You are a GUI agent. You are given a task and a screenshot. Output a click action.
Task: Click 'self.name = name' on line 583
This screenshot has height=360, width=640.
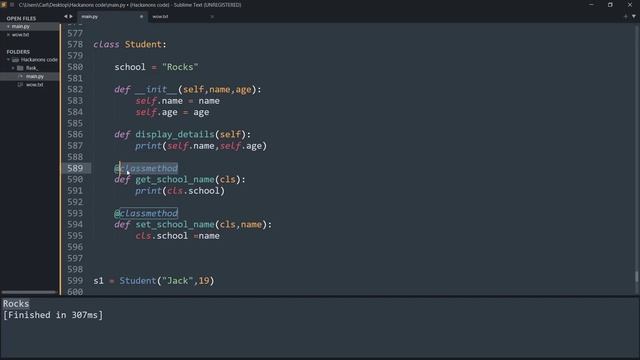pos(178,101)
